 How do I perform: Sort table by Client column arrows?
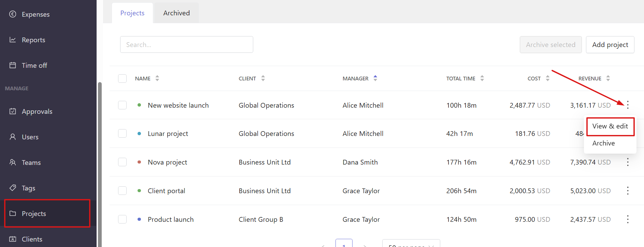[263, 78]
